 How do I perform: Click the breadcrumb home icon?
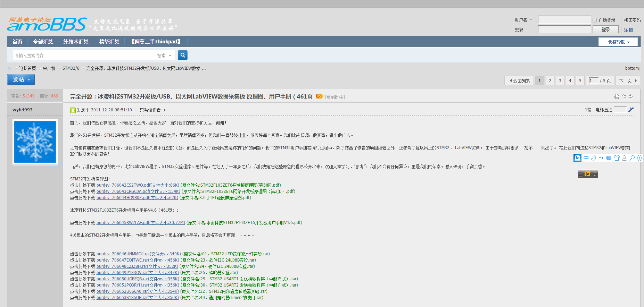[x=10, y=68]
